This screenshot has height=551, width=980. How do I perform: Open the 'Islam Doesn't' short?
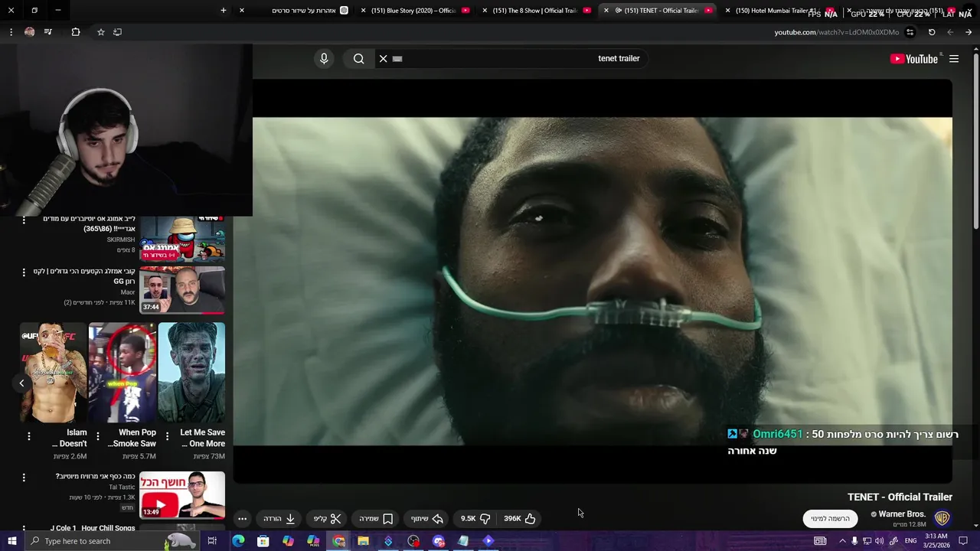click(x=54, y=373)
